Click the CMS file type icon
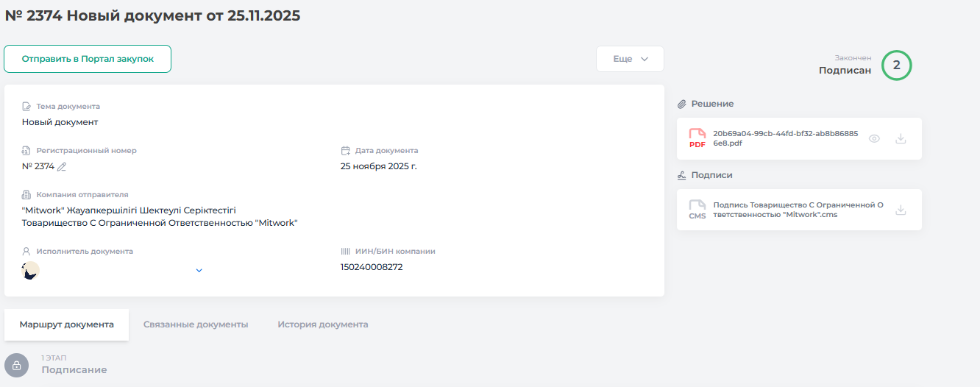 [x=697, y=210]
